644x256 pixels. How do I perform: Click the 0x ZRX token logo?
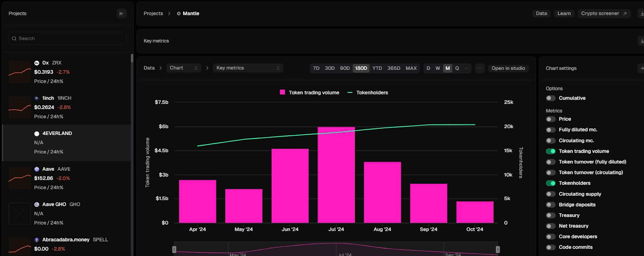(37, 63)
